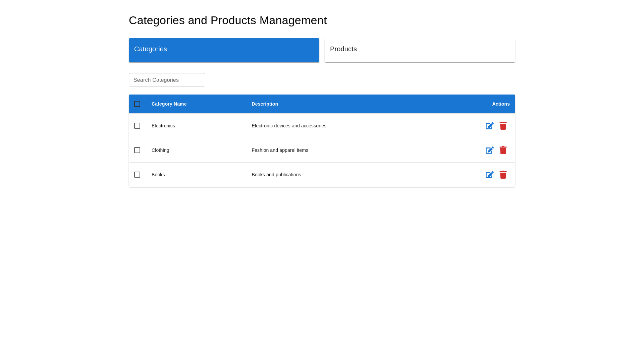The width and height of the screenshot is (644, 362).
Task: Check the Electronics row checkbox
Action: (x=137, y=126)
